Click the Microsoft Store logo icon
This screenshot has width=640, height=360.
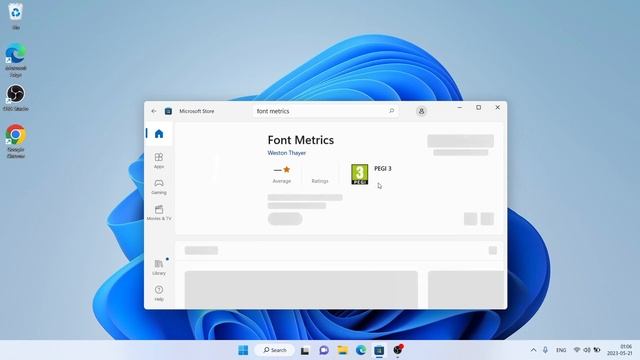[x=168, y=111]
